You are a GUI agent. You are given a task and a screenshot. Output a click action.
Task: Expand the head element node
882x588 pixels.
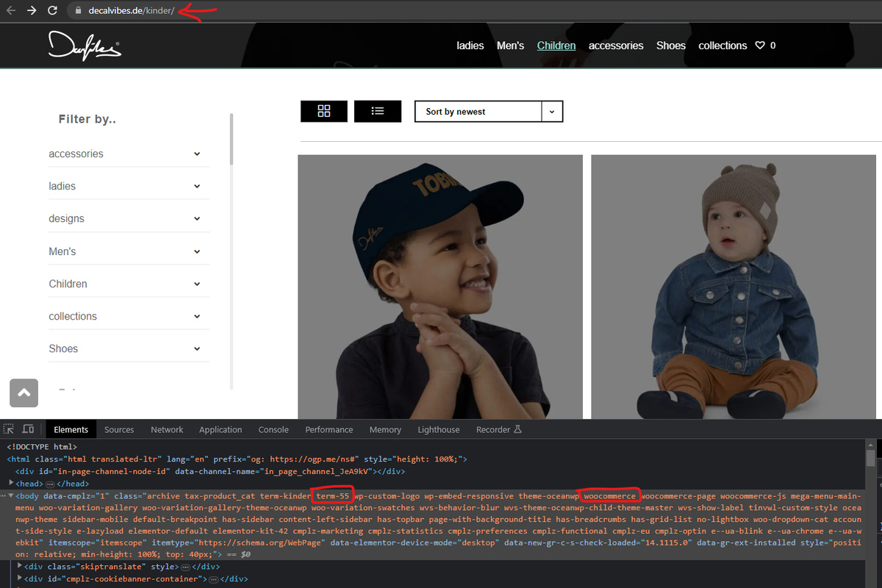click(x=11, y=483)
